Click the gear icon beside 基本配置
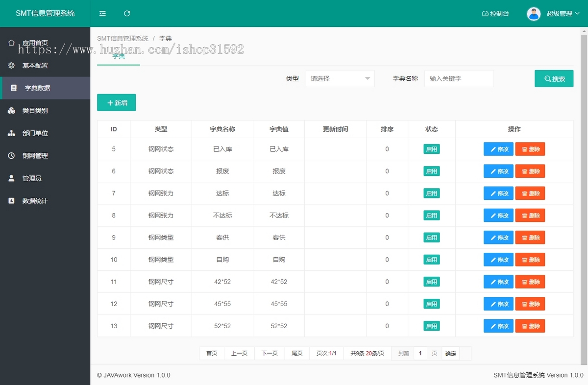 (x=11, y=66)
